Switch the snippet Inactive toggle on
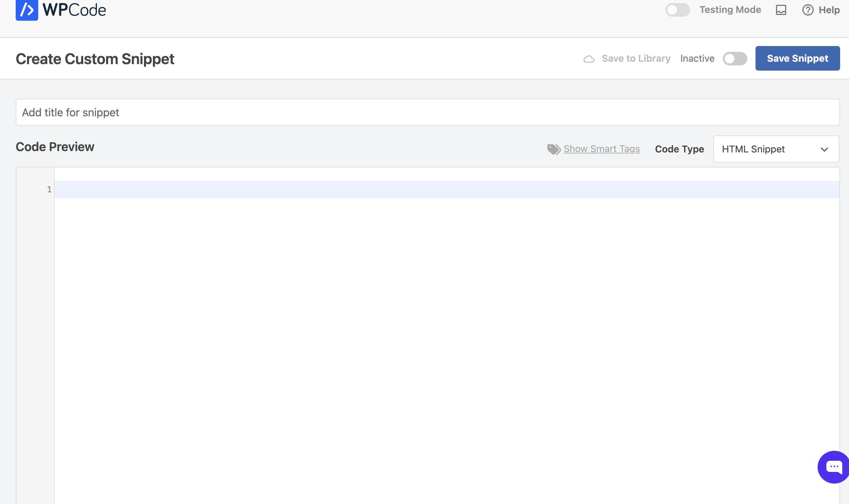 735,59
